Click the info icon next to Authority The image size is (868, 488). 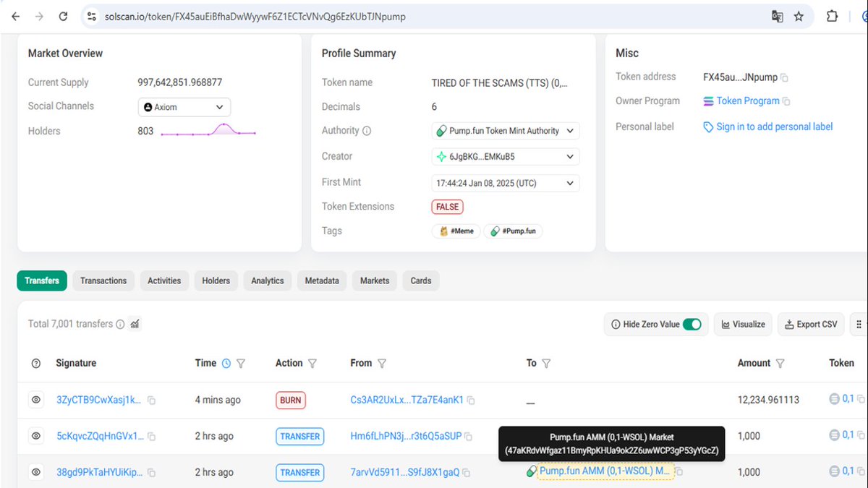367,131
